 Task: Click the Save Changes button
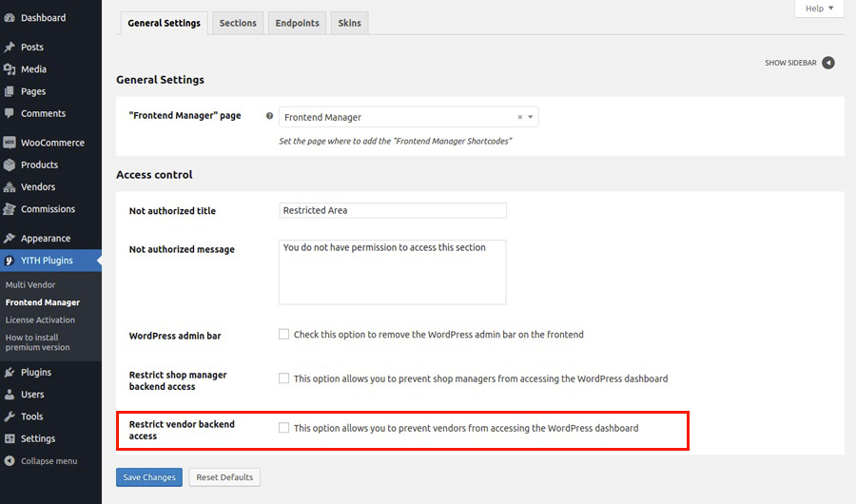pyautogui.click(x=149, y=477)
